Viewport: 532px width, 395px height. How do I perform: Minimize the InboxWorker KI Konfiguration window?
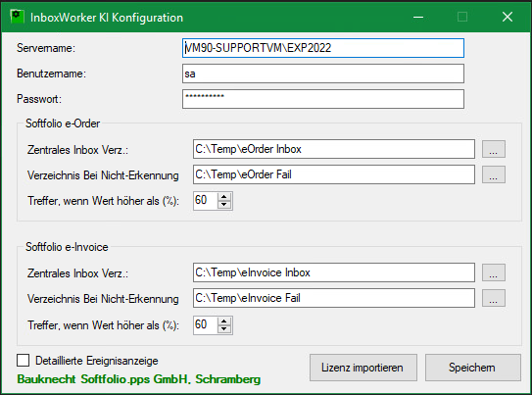[418, 17]
